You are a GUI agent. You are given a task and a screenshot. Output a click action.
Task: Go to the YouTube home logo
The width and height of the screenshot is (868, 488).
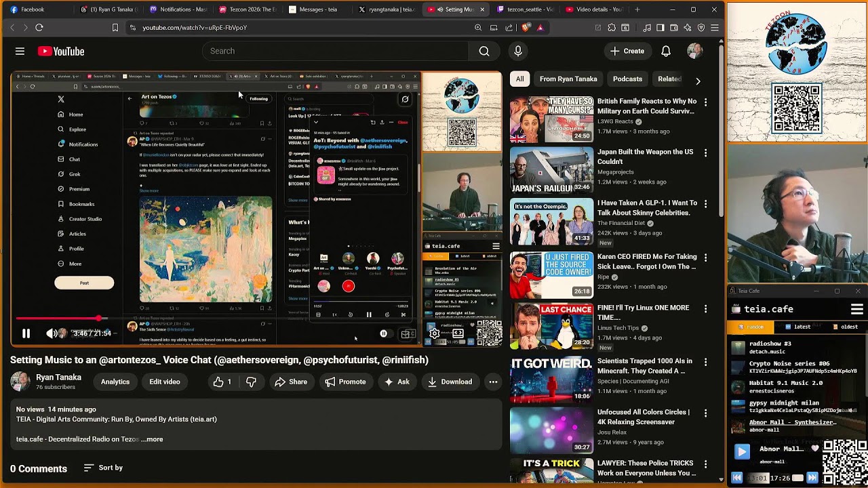point(61,52)
